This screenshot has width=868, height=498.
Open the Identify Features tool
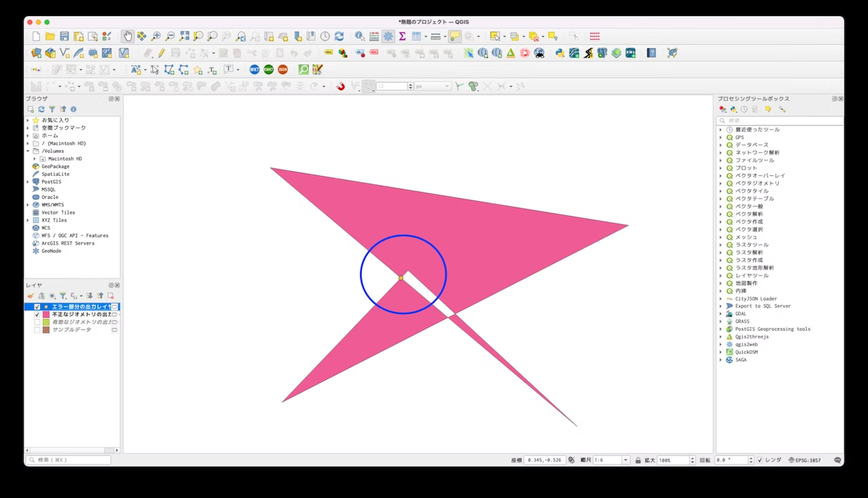360,37
